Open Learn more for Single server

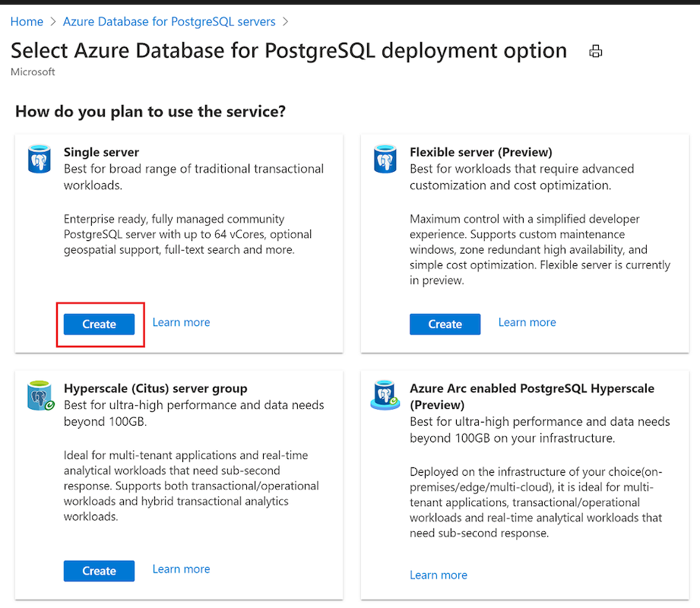(181, 322)
